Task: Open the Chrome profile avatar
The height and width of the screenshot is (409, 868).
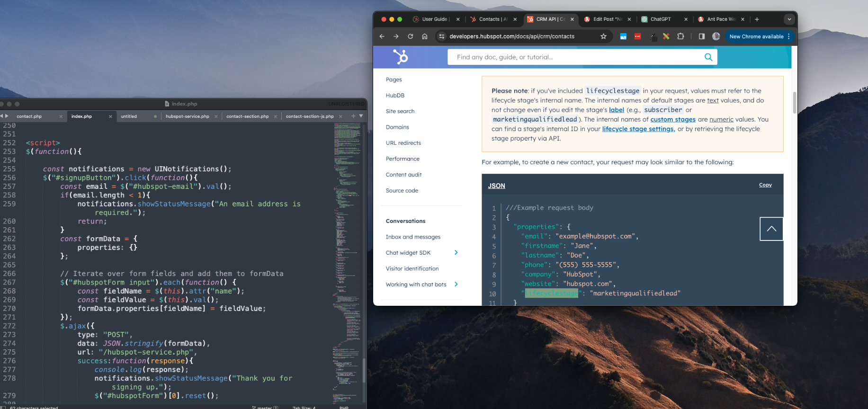Action: [x=716, y=36]
